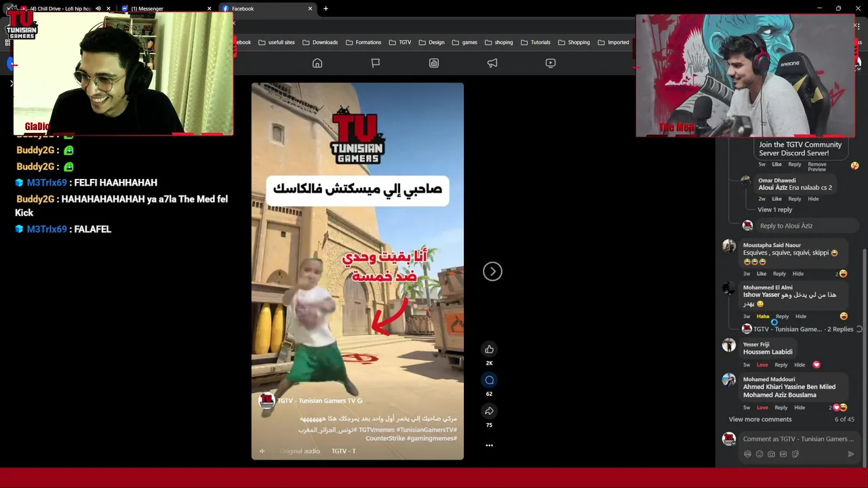
Task: Reply to Mohamed Maddouri's comment
Action: coord(781,407)
